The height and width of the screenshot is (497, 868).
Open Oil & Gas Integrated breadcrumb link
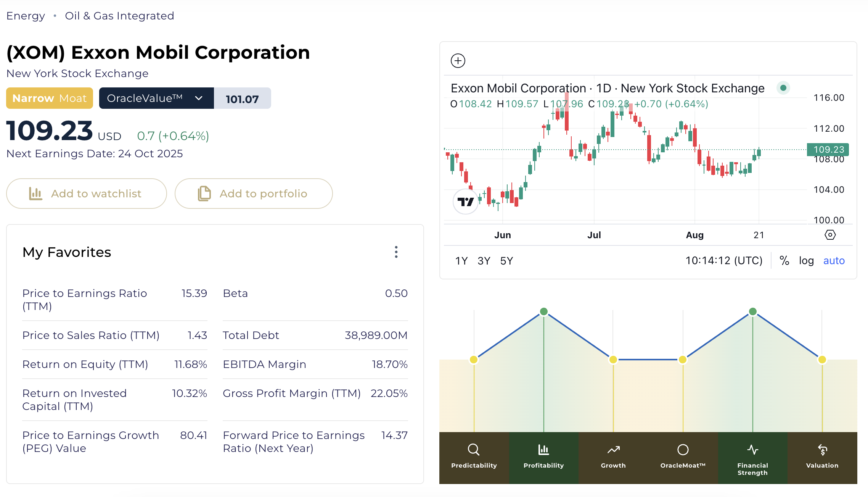coord(119,16)
